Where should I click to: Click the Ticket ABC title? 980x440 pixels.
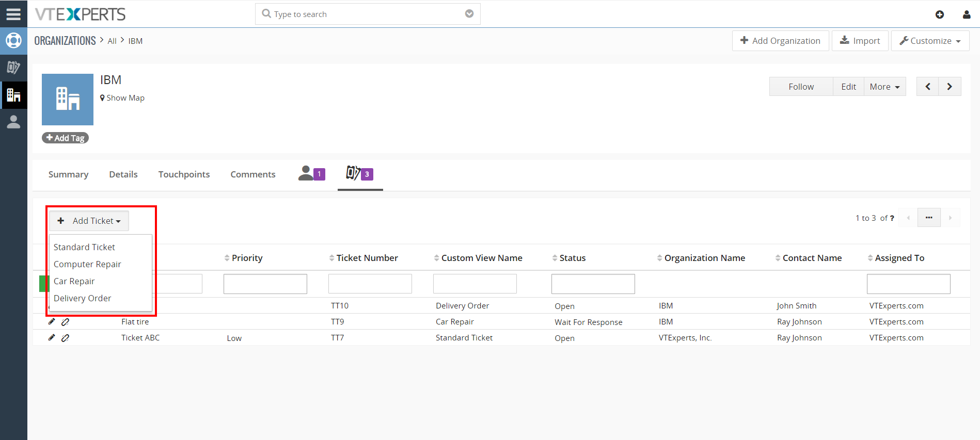pos(140,338)
